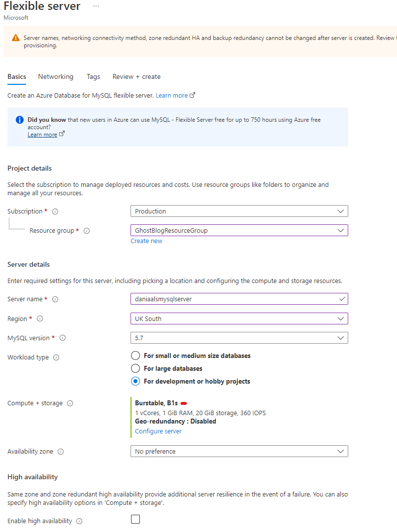Click the Microsoft publisher label
397x532 pixels.
[16, 18]
